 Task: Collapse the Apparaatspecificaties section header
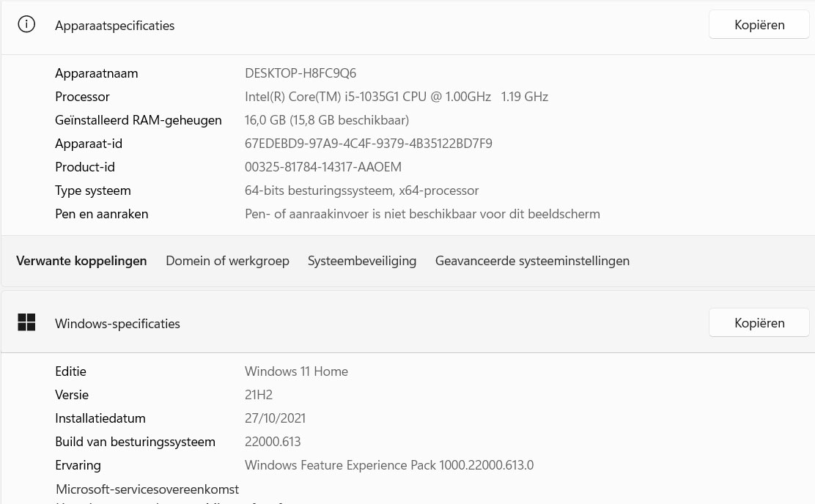click(x=366, y=26)
